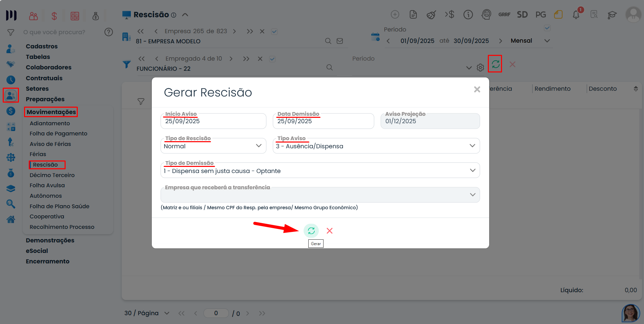The width and height of the screenshot is (644, 324).
Task: Toggle the Empresa filter checkbox
Action: [274, 31]
